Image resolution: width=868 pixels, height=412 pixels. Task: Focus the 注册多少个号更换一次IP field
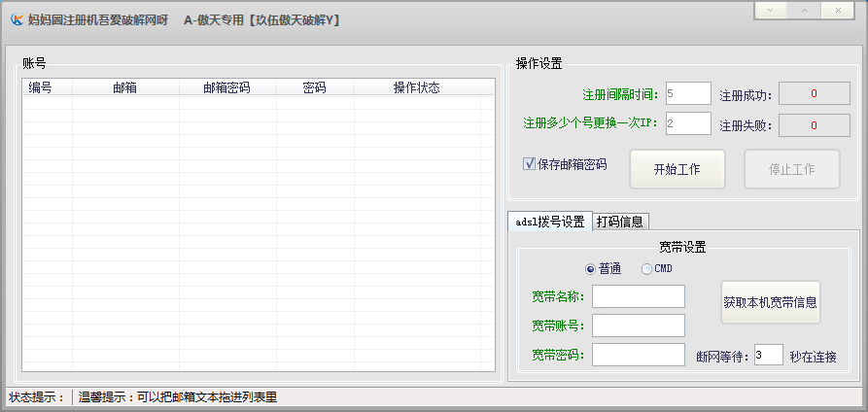click(x=688, y=123)
